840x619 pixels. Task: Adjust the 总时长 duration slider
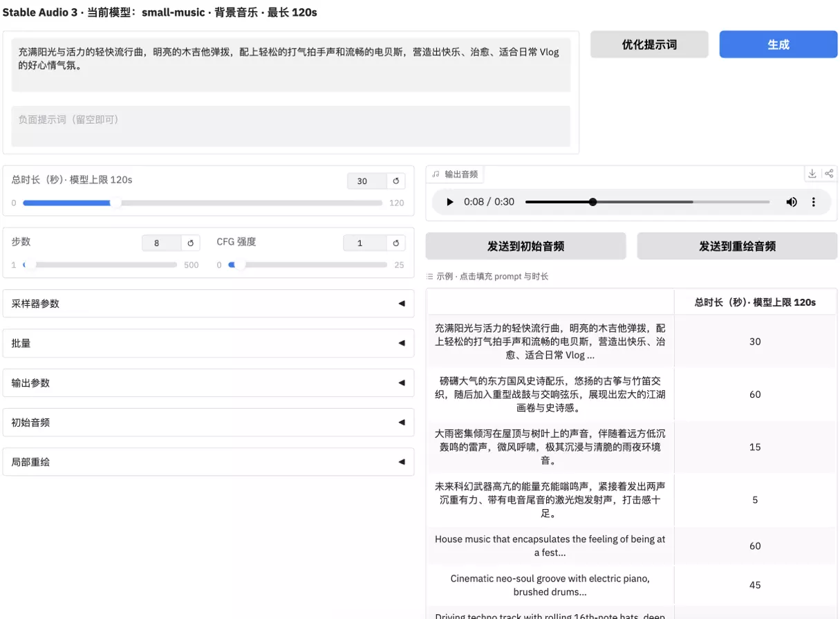[203, 203]
